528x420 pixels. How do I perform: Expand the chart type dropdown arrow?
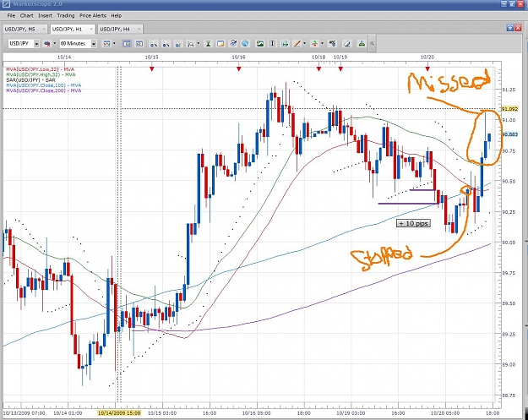114,44
